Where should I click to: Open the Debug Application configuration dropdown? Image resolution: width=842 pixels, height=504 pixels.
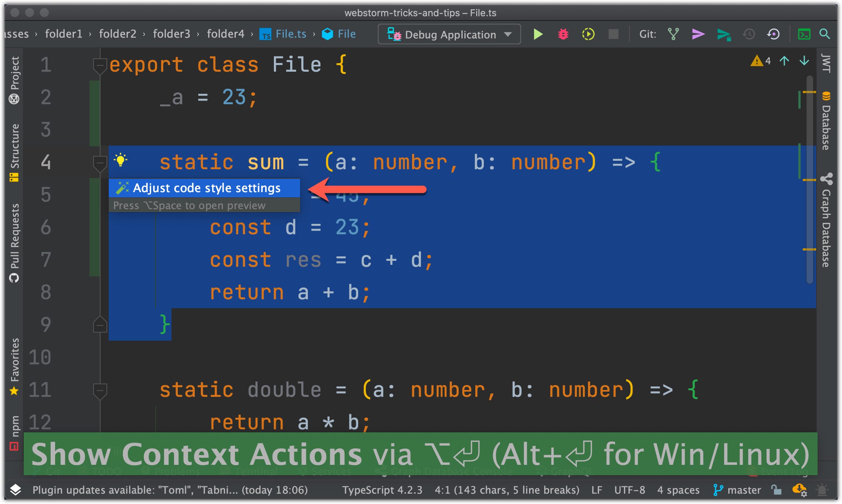(449, 34)
